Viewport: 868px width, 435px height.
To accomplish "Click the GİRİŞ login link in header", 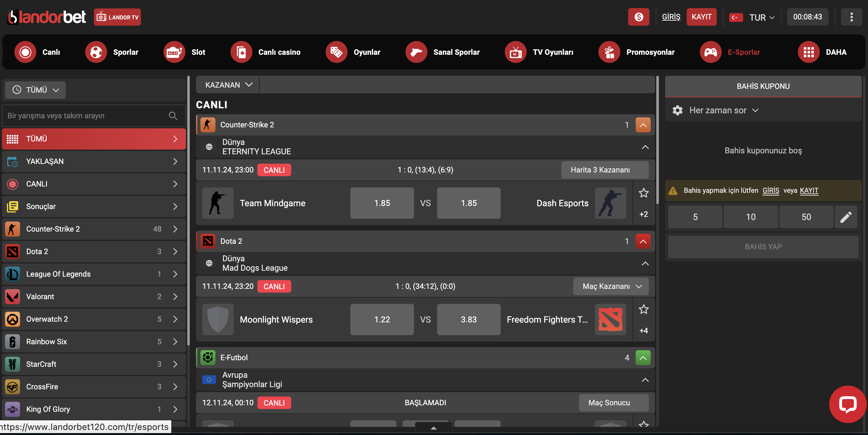I will point(670,17).
